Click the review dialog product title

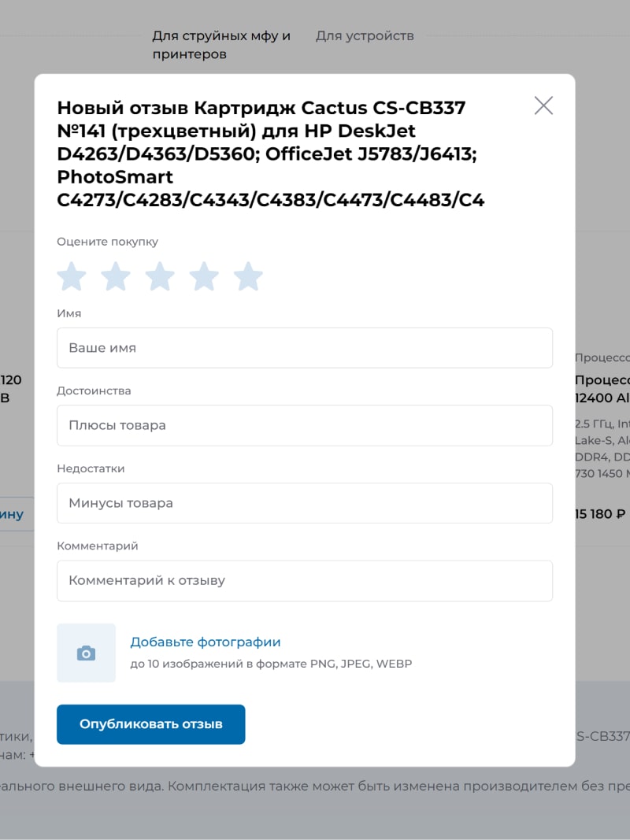(271, 154)
